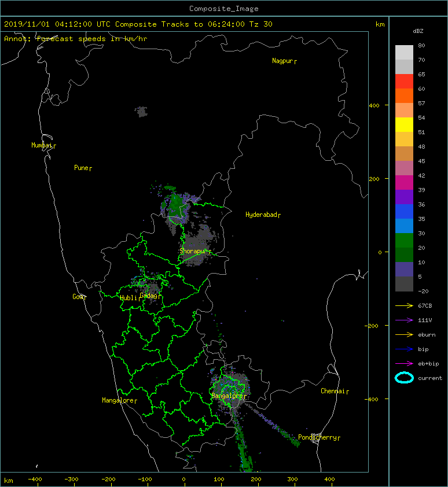
Task: Click the blue bip arrow legend symbol
Action: click(404, 349)
